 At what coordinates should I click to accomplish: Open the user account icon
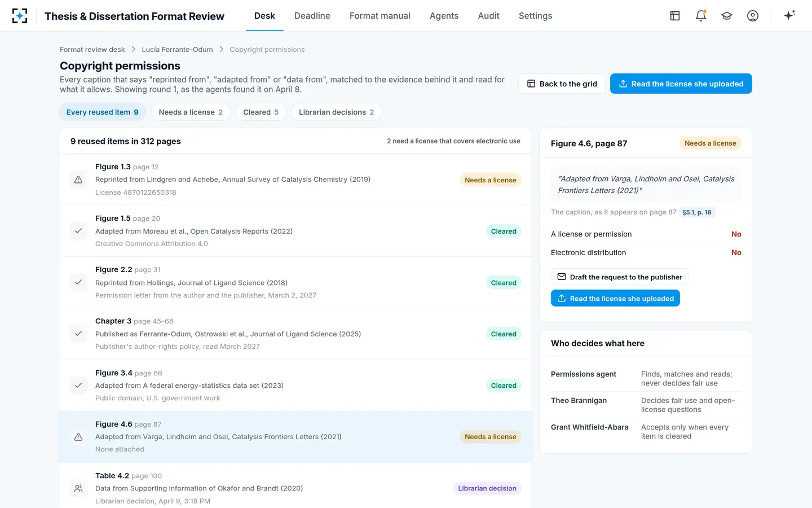pos(753,16)
